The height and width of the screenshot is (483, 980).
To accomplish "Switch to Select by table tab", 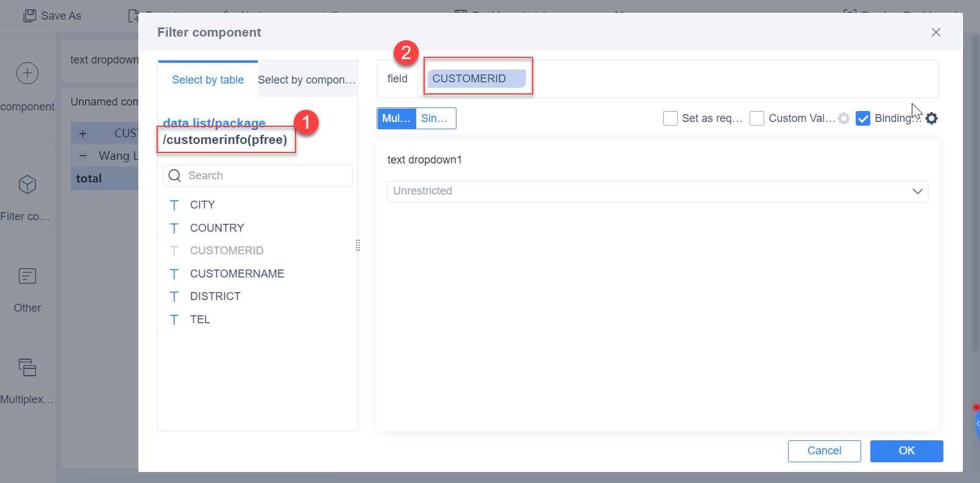I will pyautogui.click(x=208, y=80).
